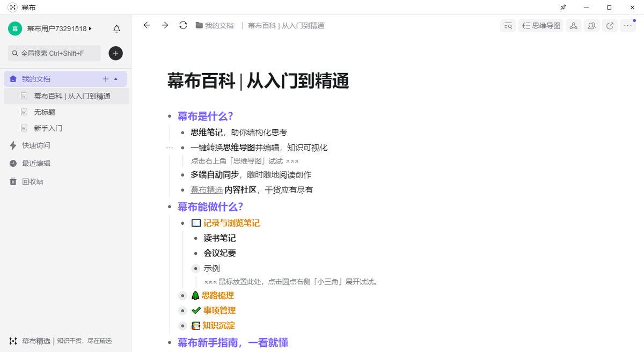The image size is (644, 352).
Task: Pin the window with the pushpin icon
Action: pos(563,8)
